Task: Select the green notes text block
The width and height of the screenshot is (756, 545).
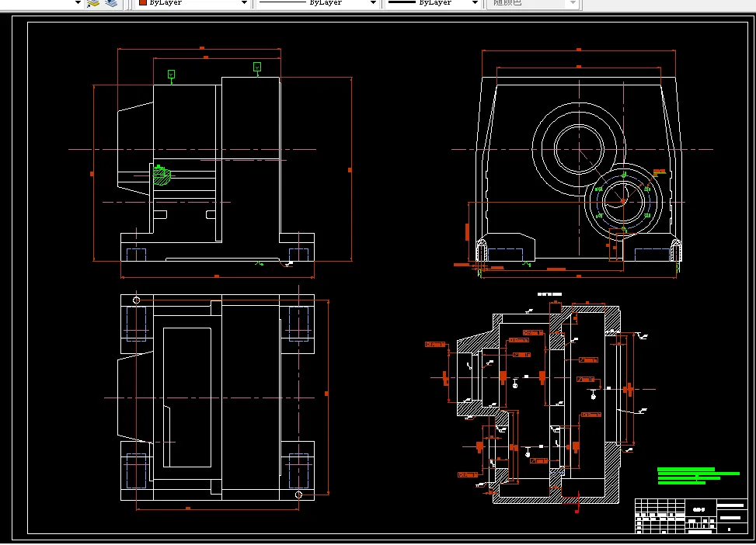Action: (x=698, y=476)
